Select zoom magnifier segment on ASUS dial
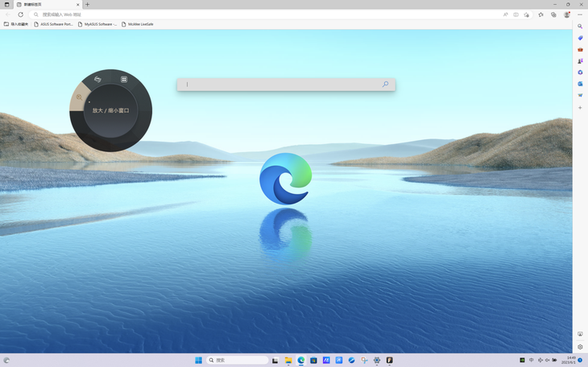This screenshot has width=588, height=367. pos(79,97)
